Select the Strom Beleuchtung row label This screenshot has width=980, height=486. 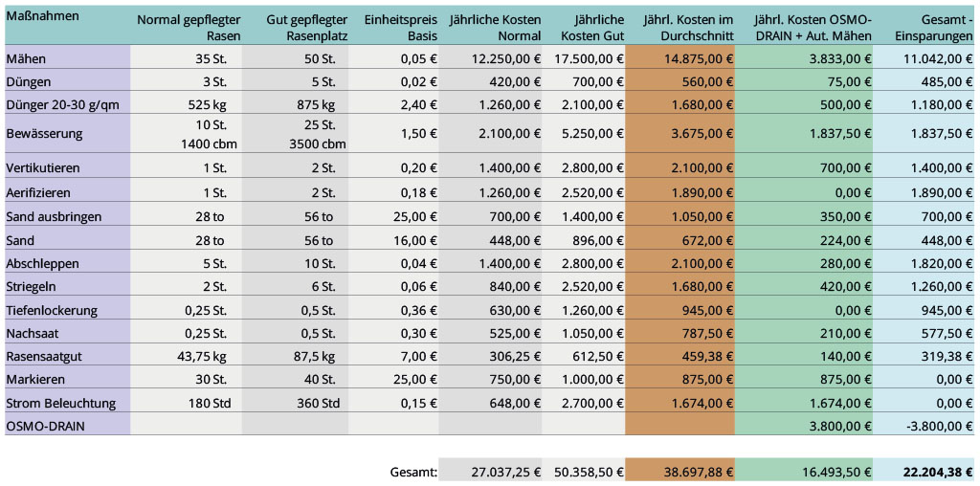[x=60, y=403]
